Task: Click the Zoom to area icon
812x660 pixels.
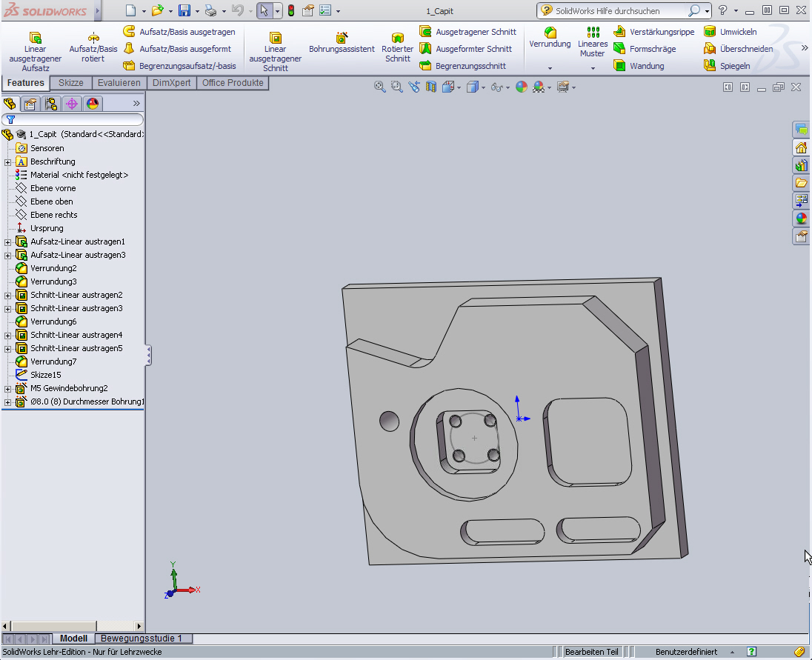Action: pos(396,87)
